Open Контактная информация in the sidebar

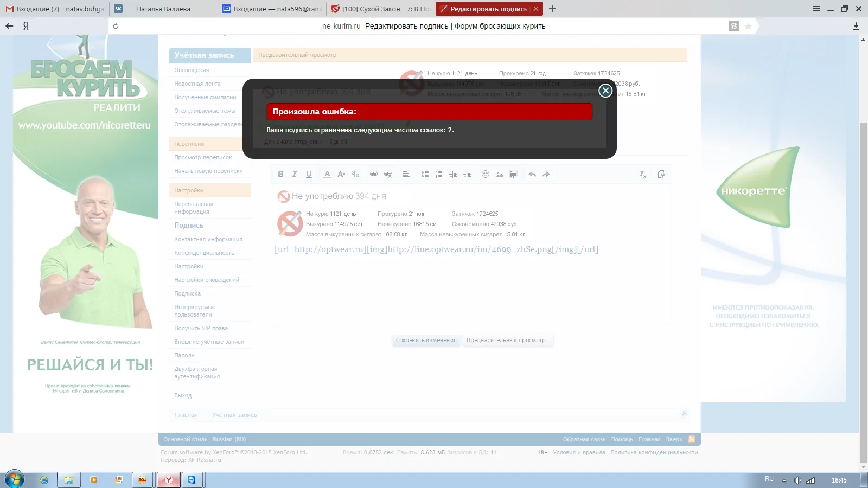pos(208,239)
